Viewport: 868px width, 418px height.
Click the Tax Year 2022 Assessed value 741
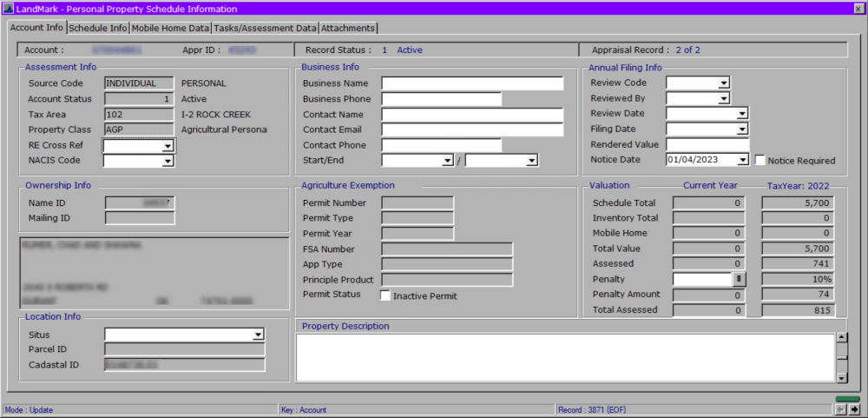point(798,264)
